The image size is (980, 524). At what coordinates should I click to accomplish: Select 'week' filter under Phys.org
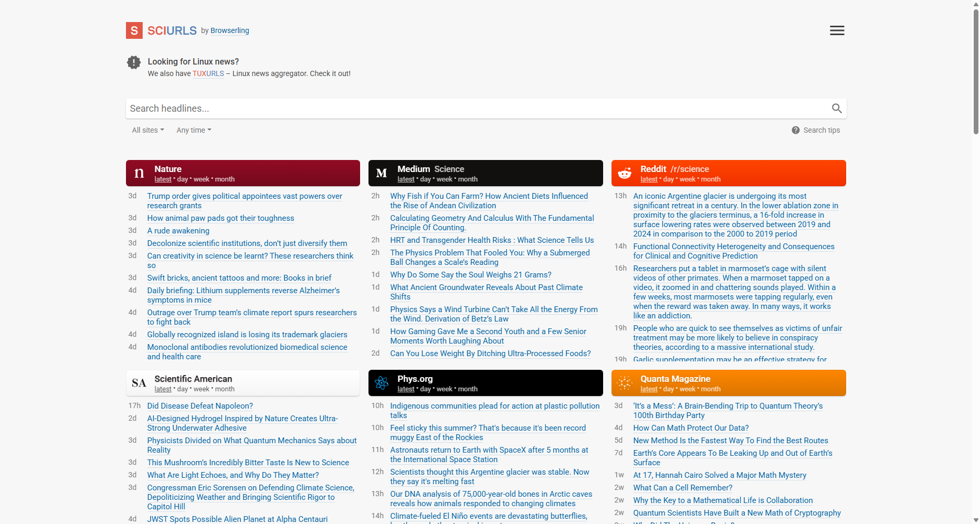click(x=445, y=389)
